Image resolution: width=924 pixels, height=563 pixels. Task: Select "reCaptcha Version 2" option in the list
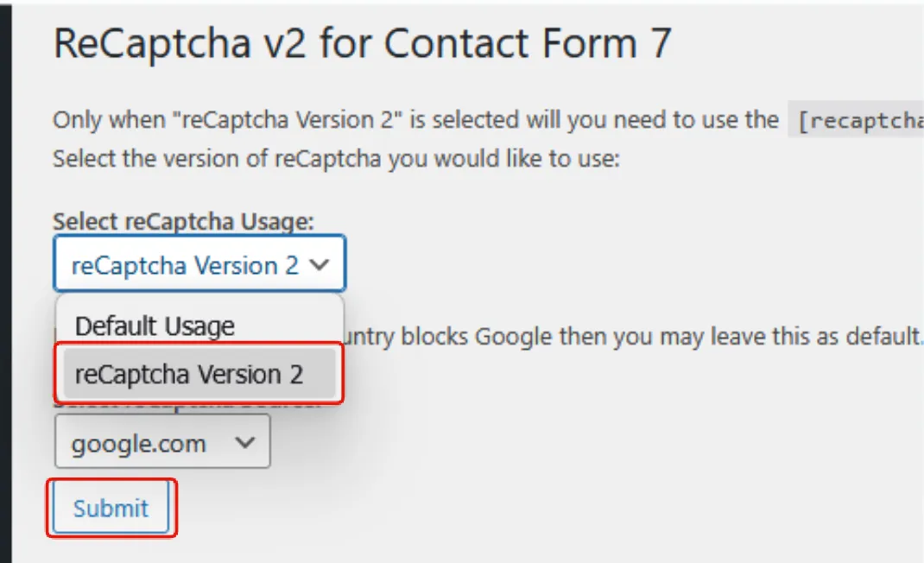(x=189, y=374)
